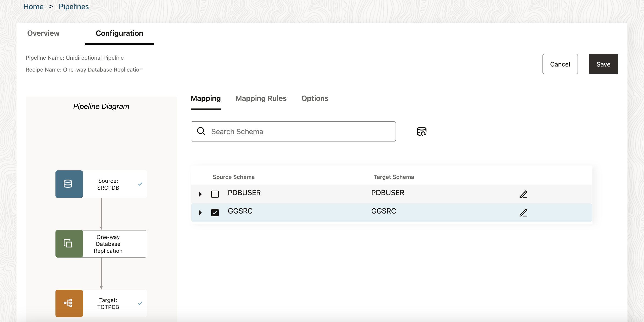Image resolution: width=644 pixels, height=322 pixels.
Task: Expand the GGSRC schema row
Action: 200,212
